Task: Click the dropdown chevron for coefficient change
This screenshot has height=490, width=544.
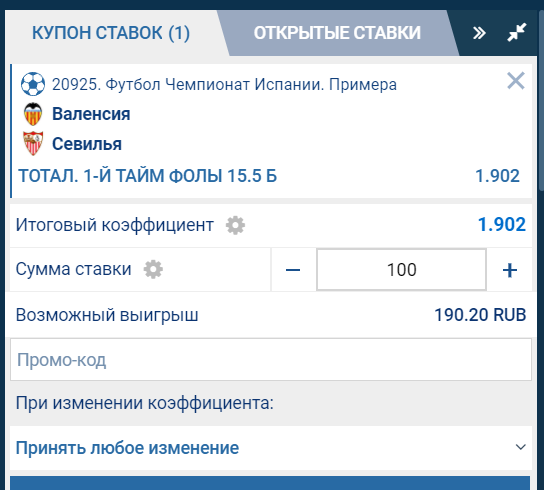Action: (x=520, y=447)
